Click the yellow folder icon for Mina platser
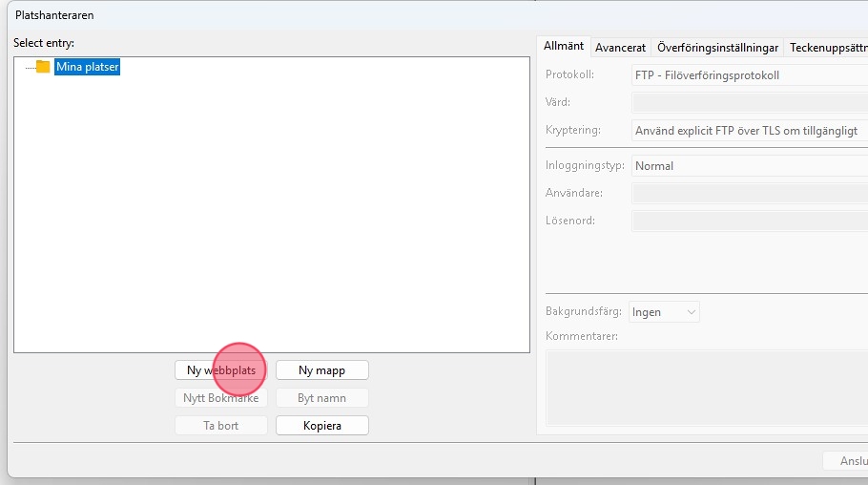 coord(42,67)
